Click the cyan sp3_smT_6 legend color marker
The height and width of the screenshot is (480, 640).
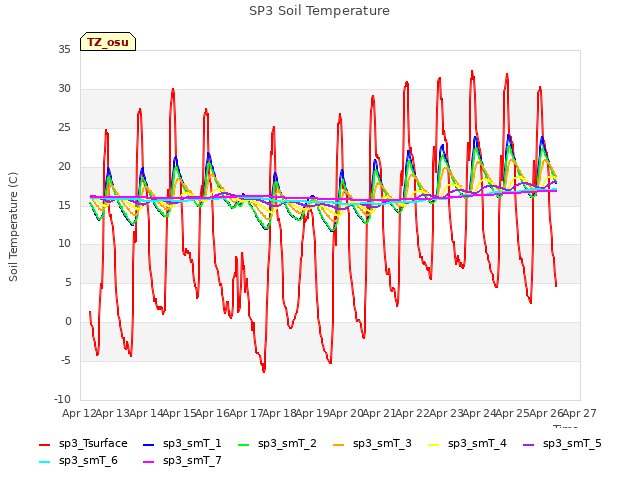pos(44,462)
